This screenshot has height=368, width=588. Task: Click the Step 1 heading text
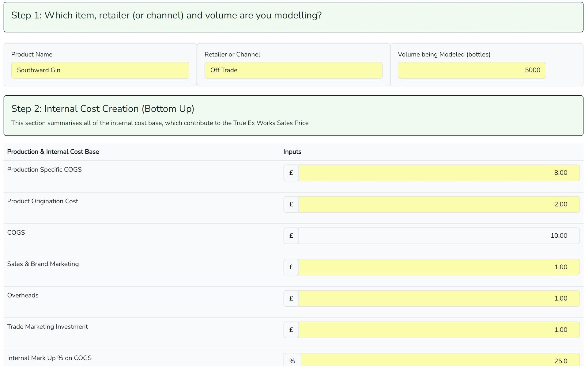167,15
